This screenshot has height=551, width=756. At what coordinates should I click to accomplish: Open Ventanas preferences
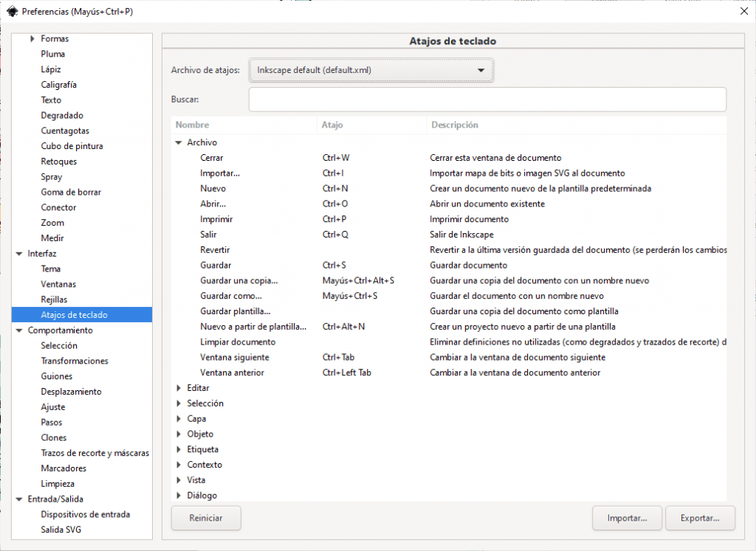[x=58, y=284]
